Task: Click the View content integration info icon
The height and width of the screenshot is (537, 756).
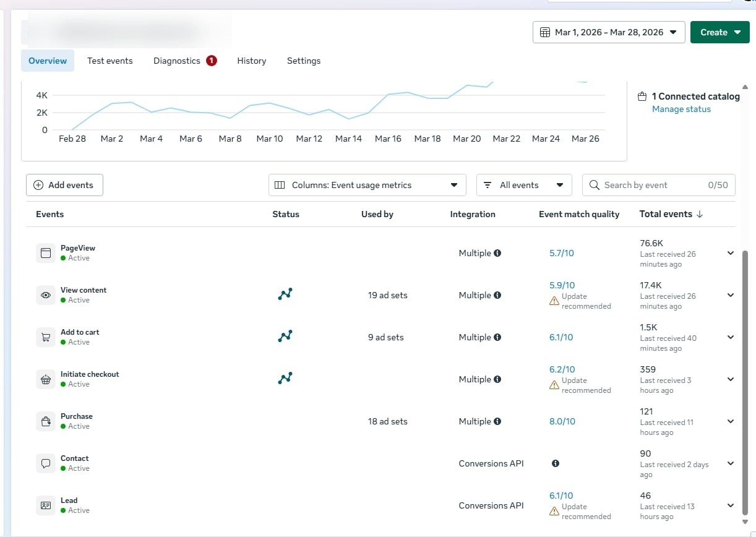Action: (497, 295)
